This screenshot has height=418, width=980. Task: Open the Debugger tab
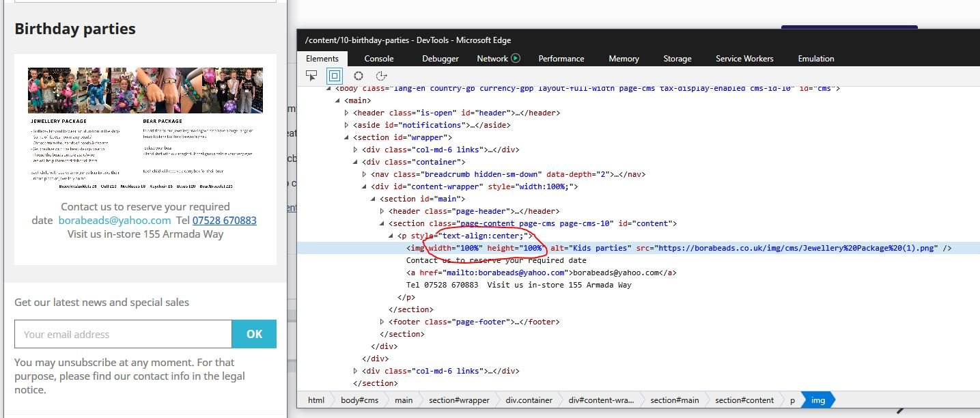click(440, 59)
